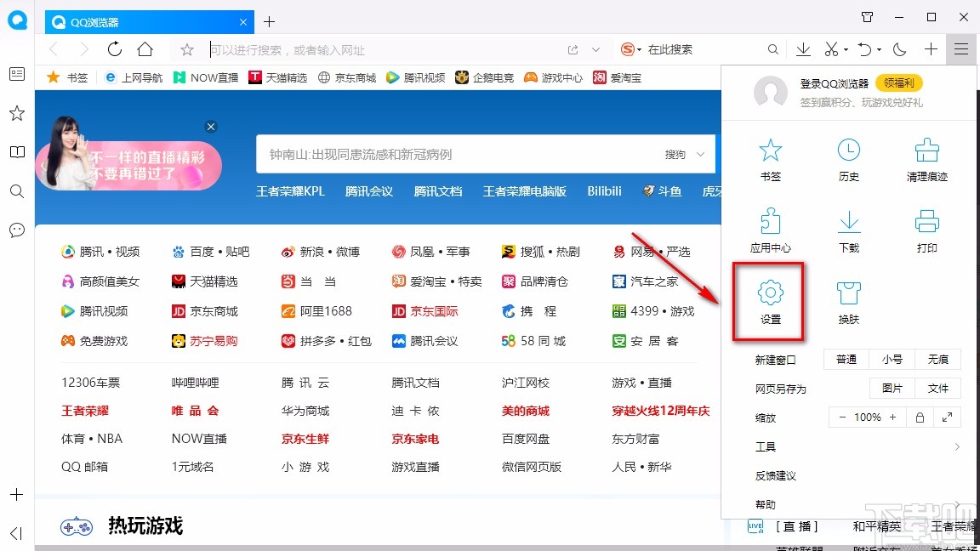This screenshot has height=551, width=980.
Task: Open 清理痕迹 clear traces icon
Action: click(x=927, y=160)
